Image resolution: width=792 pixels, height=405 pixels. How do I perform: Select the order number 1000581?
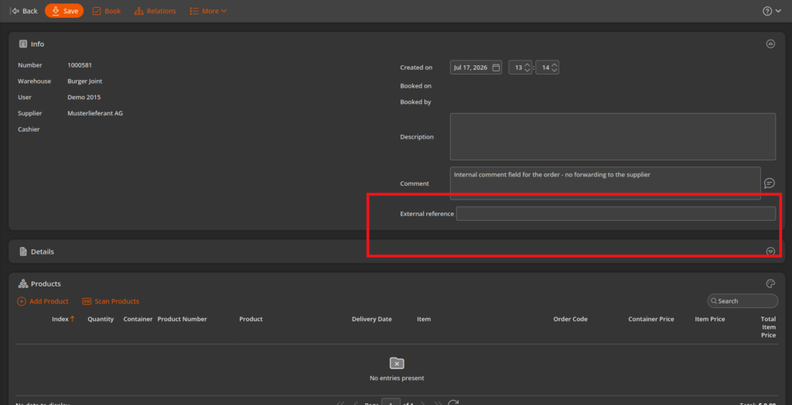point(80,65)
